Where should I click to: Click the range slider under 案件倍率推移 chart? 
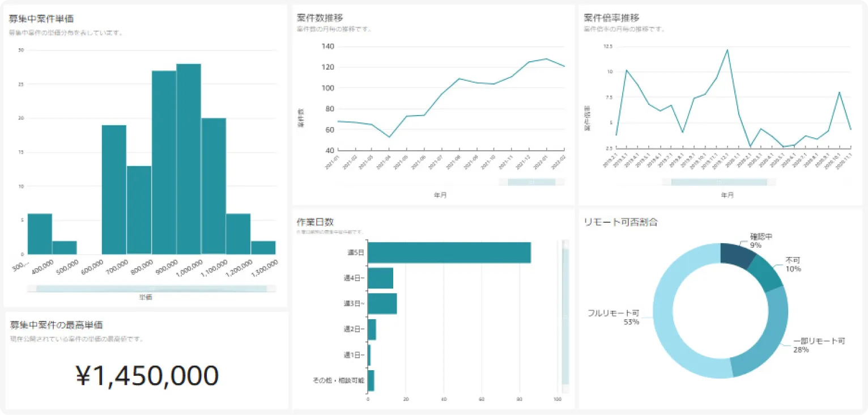coord(718,182)
